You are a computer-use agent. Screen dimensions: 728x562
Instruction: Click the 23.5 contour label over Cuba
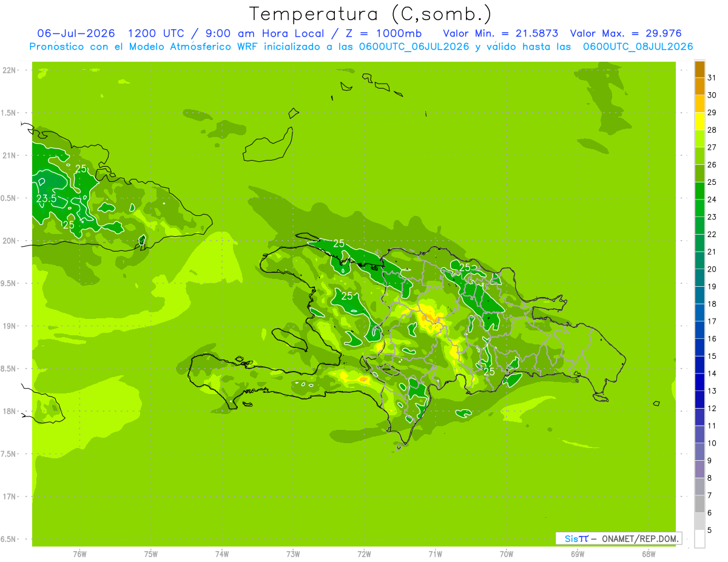click(x=46, y=199)
